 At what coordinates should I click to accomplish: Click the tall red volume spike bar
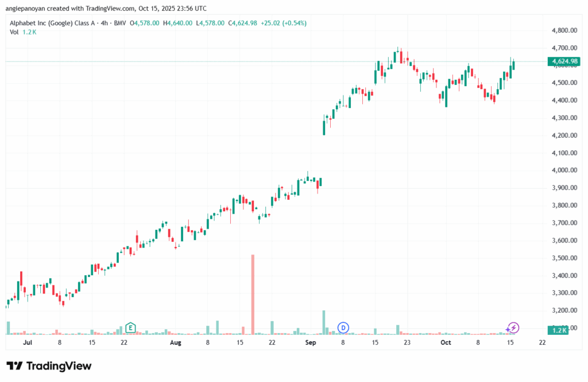point(253,293)
